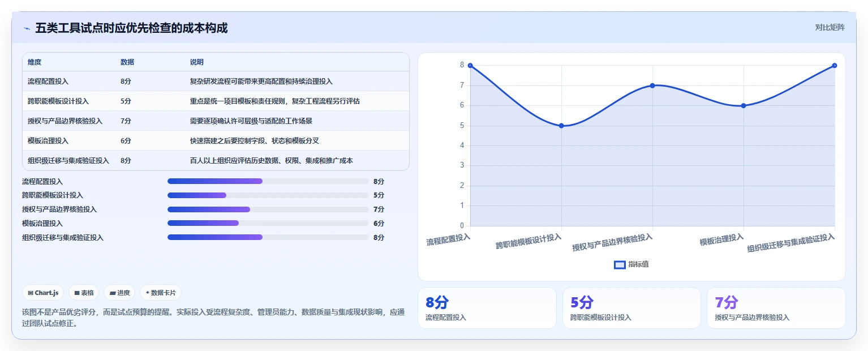The height and width of the screenshot is (351, 868).
Task: Click the 7分 value in the table
Action: click(126, 121)
